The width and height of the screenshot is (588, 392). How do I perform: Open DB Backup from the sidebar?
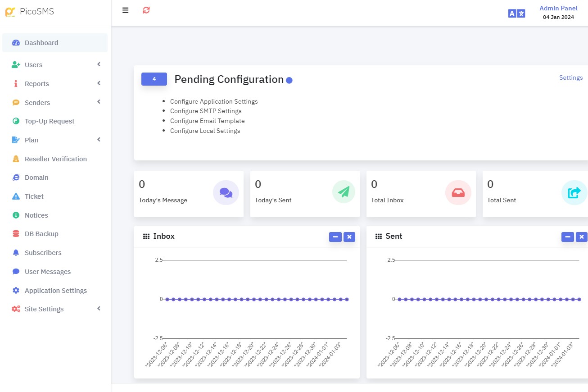tap(41, 234)
